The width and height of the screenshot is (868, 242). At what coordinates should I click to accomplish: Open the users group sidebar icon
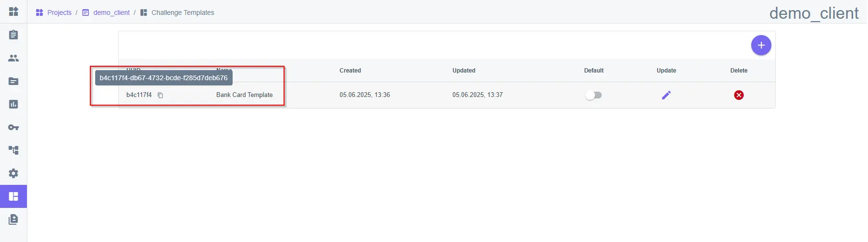click(13, 58)
